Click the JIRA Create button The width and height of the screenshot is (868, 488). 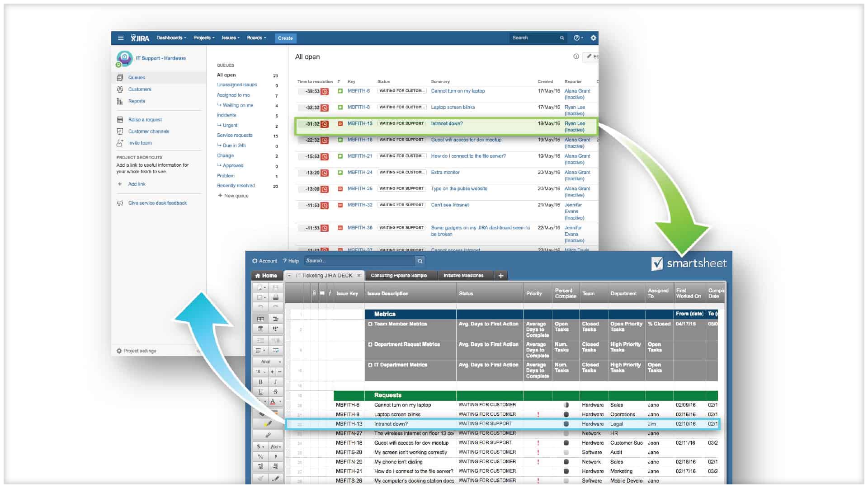coord(285,38)
